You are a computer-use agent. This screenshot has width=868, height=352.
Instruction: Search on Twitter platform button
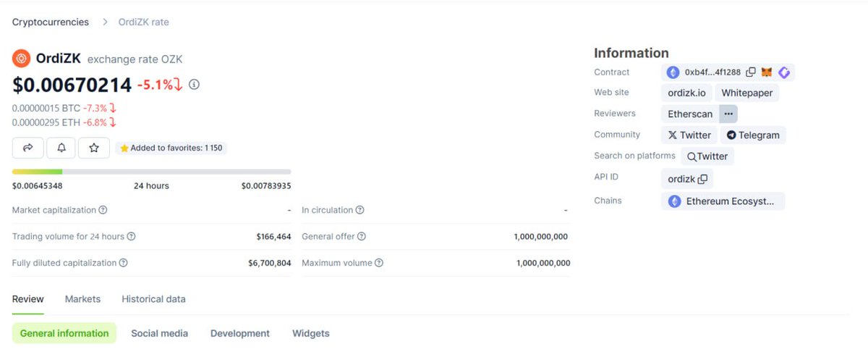click(x=707, y=156)
